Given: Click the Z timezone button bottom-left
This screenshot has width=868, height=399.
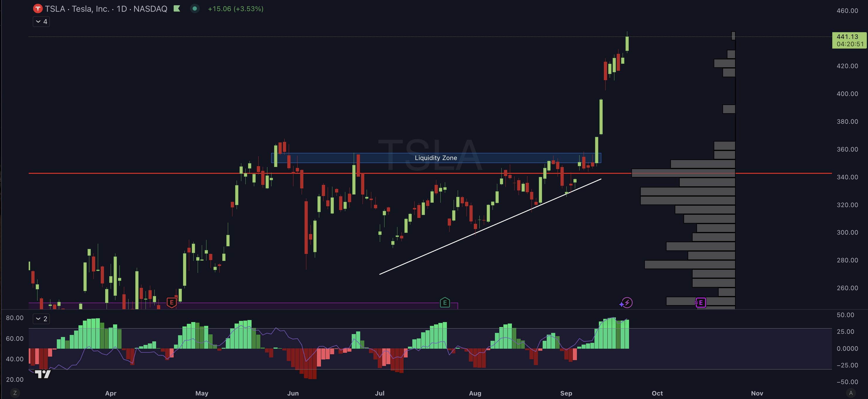Looking at the screenshot, I should 15,393.
